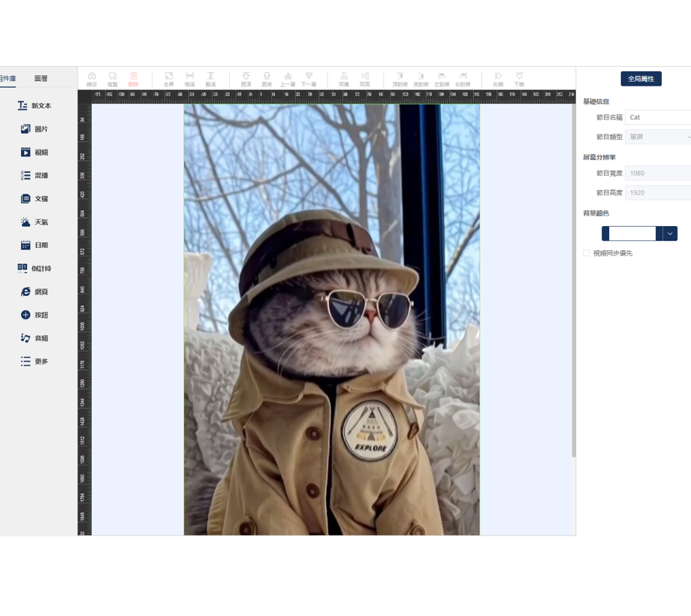Add a 按鈕 button component
Viewport: 691px width, 616px height.
point(35,315)
